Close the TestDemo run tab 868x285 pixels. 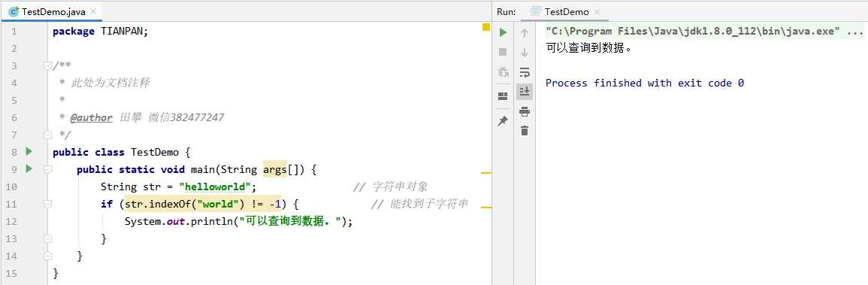pos(598,11)
